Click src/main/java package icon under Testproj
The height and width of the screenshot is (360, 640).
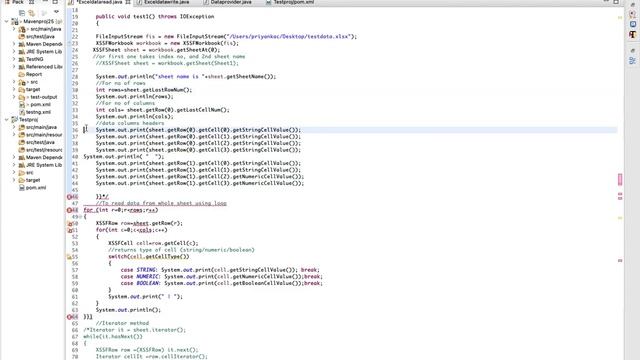click(22, 127)
